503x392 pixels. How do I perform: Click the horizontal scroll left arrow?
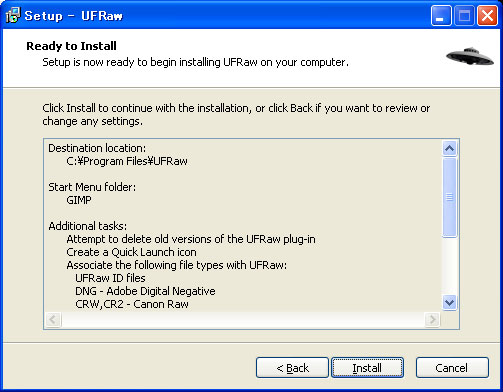click(x=53, y=320)
